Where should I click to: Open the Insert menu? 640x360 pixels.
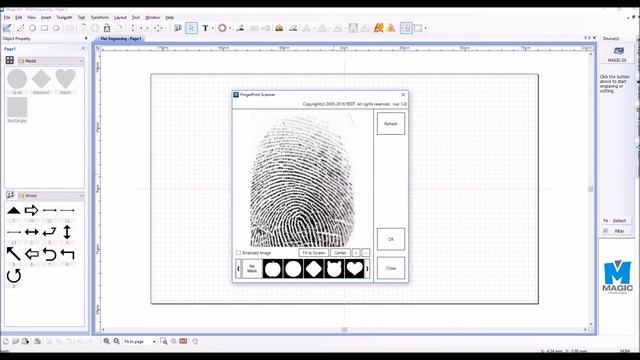(46, 18)
